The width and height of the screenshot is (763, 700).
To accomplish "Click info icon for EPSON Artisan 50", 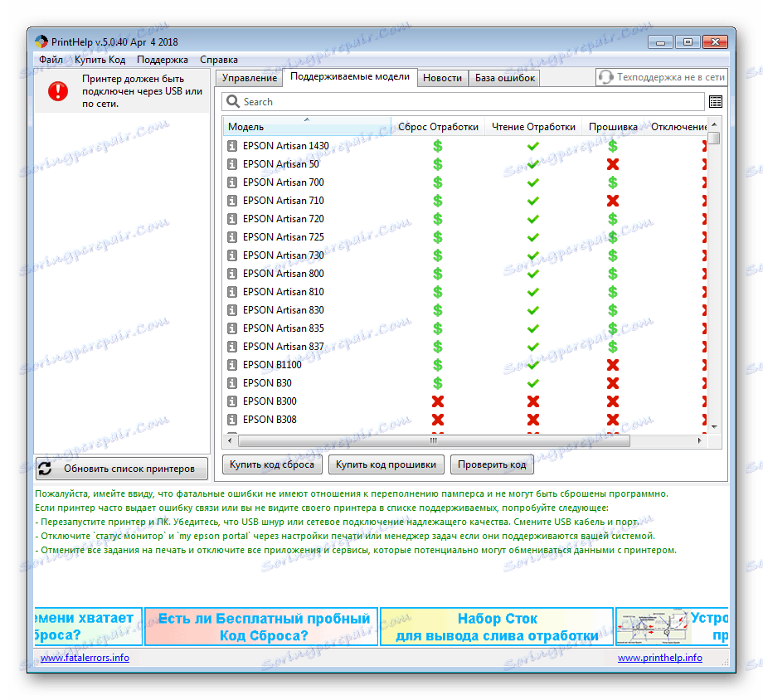I will [232, 164].
